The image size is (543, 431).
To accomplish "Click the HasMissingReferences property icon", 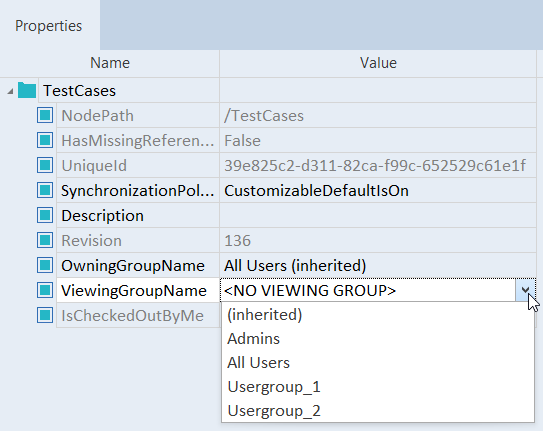I will [45, 140].
